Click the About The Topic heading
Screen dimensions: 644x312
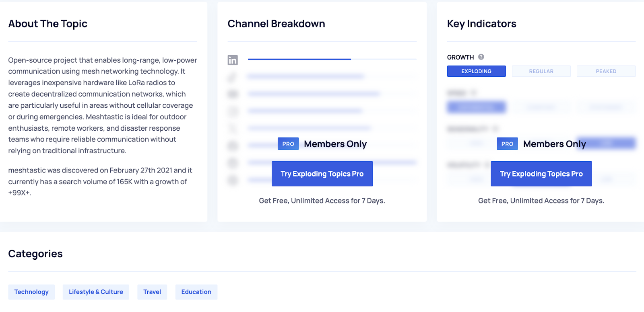[x=48, y=24]
